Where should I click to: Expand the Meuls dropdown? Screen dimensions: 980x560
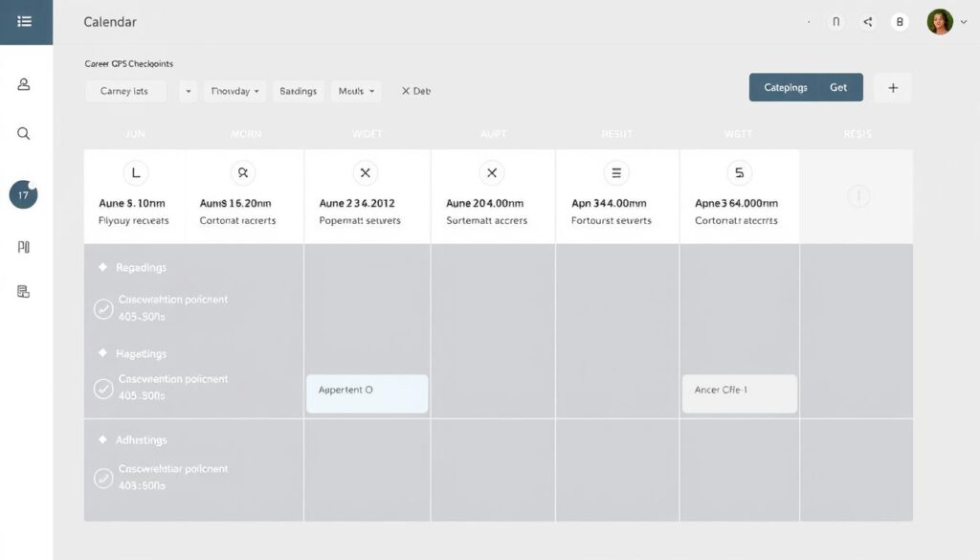355,91
